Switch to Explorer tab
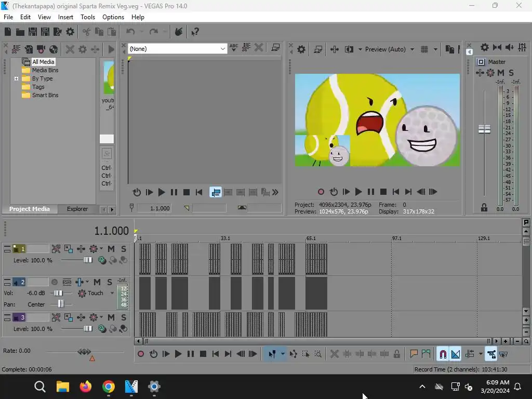 [x=77, y=209]
